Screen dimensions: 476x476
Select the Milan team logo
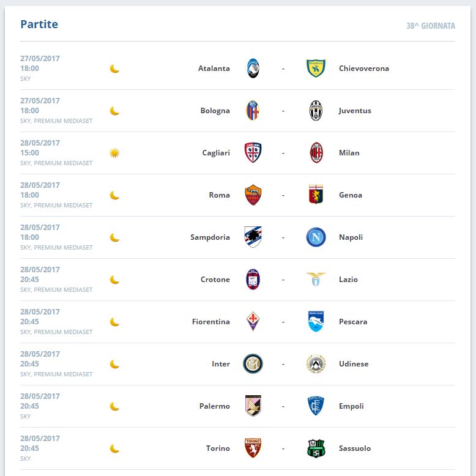316,153
